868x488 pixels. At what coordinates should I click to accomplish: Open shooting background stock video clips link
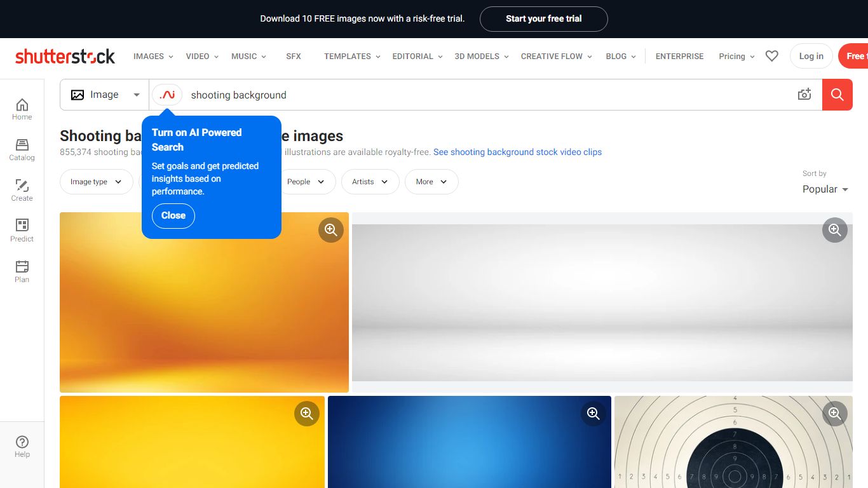[x=517, y=152]
